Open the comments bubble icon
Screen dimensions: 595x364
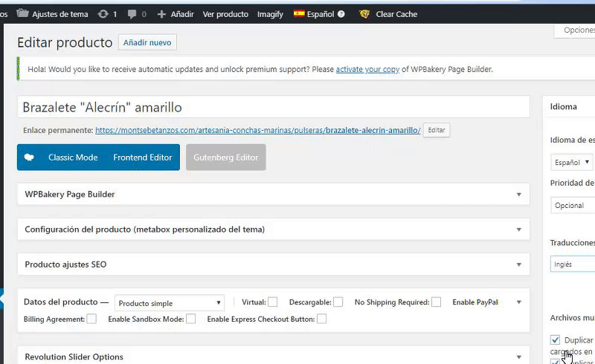(x=130, y=14)
